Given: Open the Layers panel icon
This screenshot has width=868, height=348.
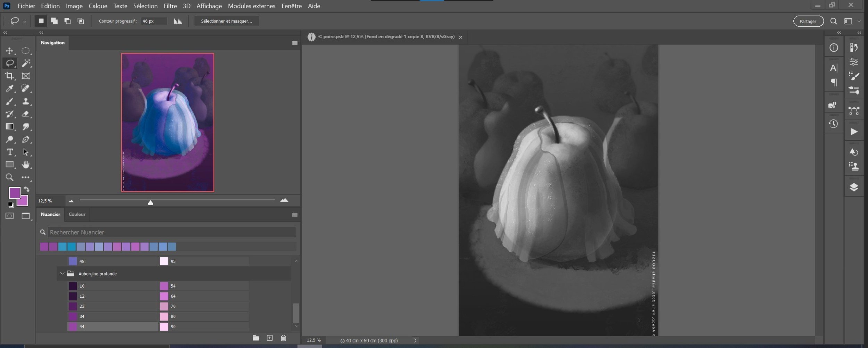Looking at the screenshot, I should tap(854, 188).
